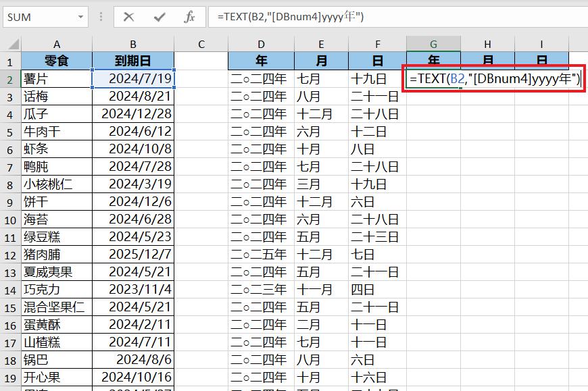Click cell 海苔
This screenshot has height=391, width=588.
[57, 219]
